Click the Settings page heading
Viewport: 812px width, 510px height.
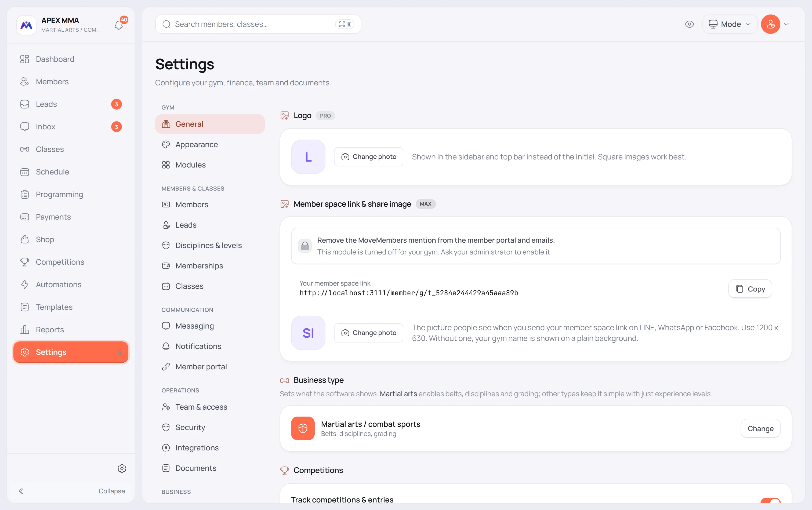click(x=185, y=64)
